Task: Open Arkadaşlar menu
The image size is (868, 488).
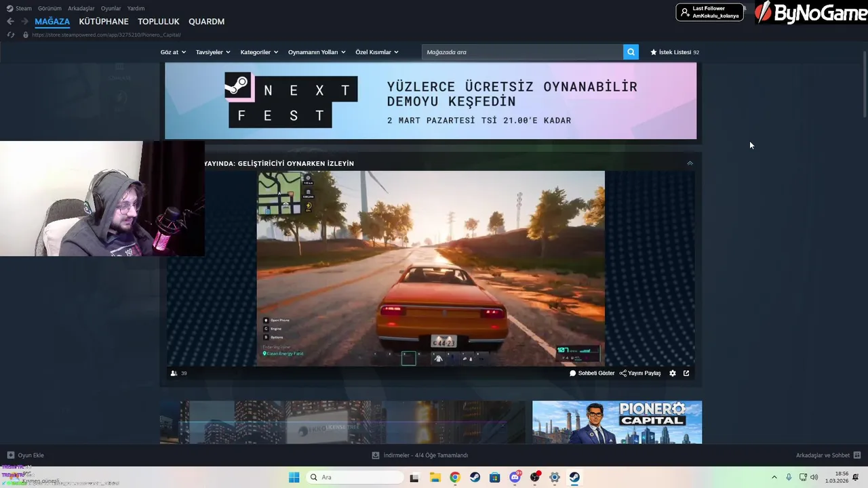Action: click(x=81, y=8)
